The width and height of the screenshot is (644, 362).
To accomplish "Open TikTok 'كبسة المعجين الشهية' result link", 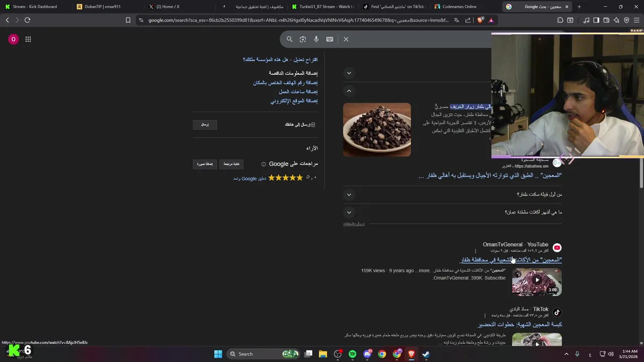I will pyautogui.click(x=520, y=325).
